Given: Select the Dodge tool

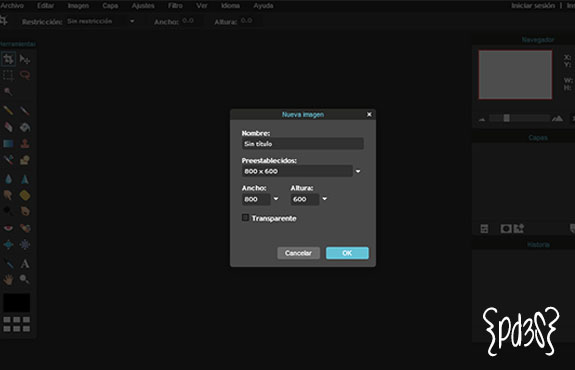Looking at the screenshot, I should point(8,211).
